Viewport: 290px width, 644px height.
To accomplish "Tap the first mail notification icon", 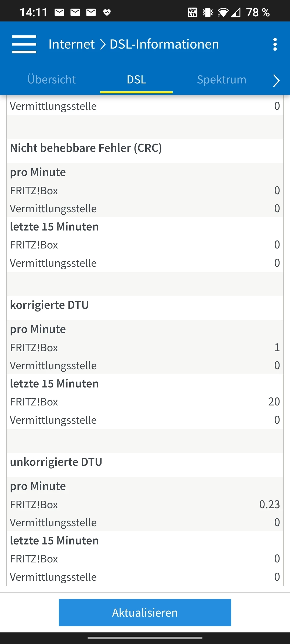I will [59, 12].
